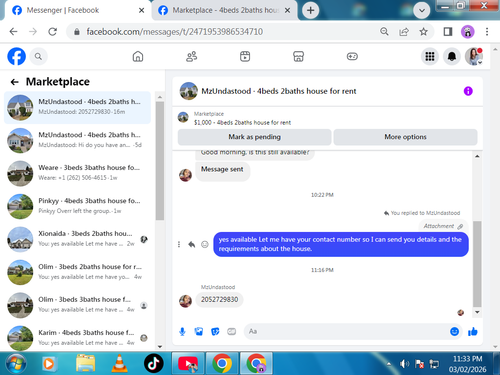500x375 pixels.
Task: Go to the Facebook Home icon
Action: [138, 56]
